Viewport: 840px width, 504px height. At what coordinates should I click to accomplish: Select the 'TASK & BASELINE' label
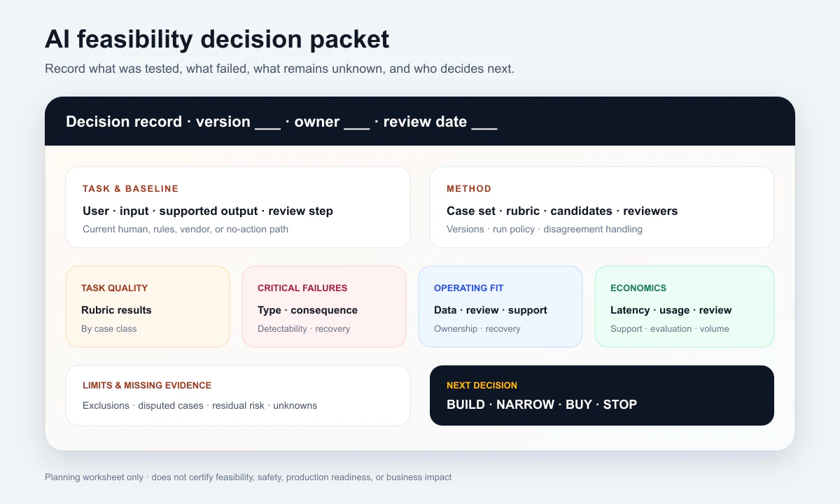pos(130,188)
